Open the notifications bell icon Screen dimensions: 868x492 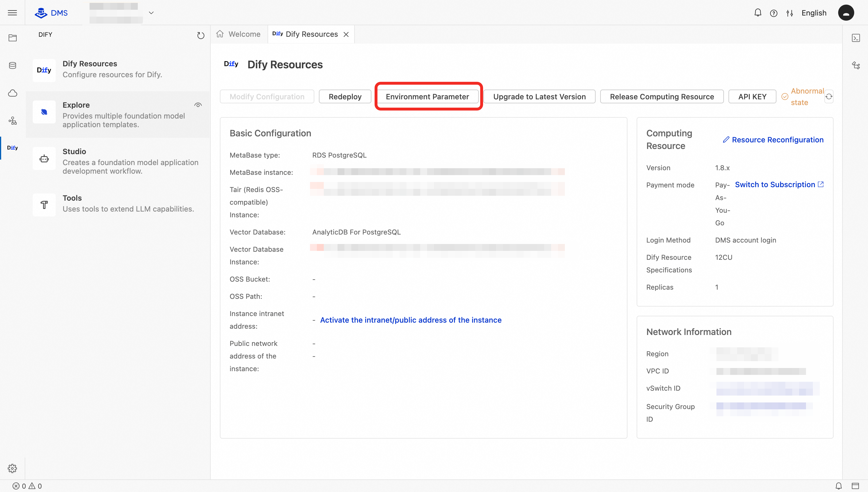point(758,13)
